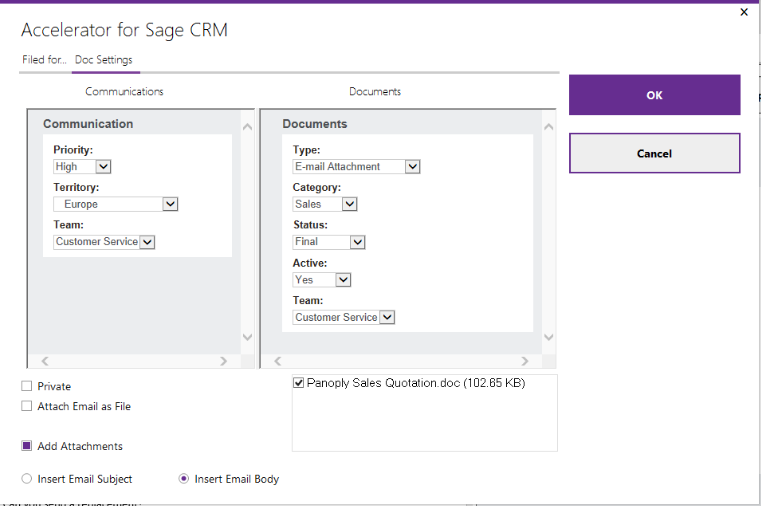Click Documents panel scroll down arrow
The image size is (761, 506).
click(x=549, y=337)
